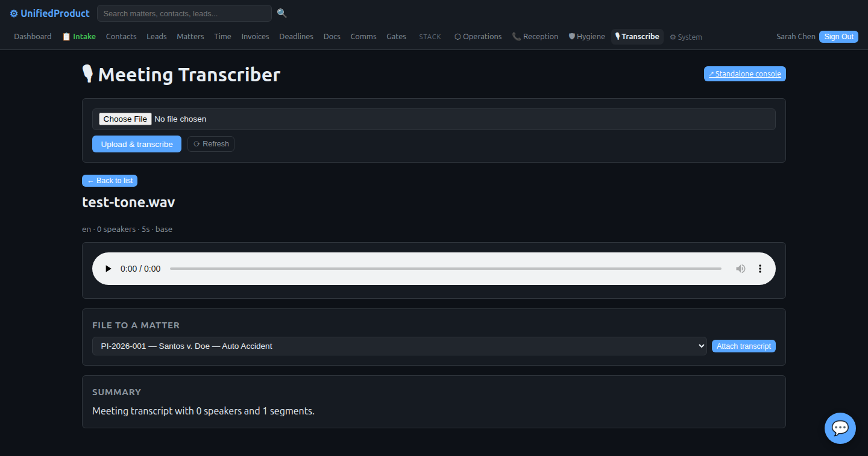Click the 0:00 / 0:00 time display
Viewport: 868px width, 456px height.
tap(140, 269)
